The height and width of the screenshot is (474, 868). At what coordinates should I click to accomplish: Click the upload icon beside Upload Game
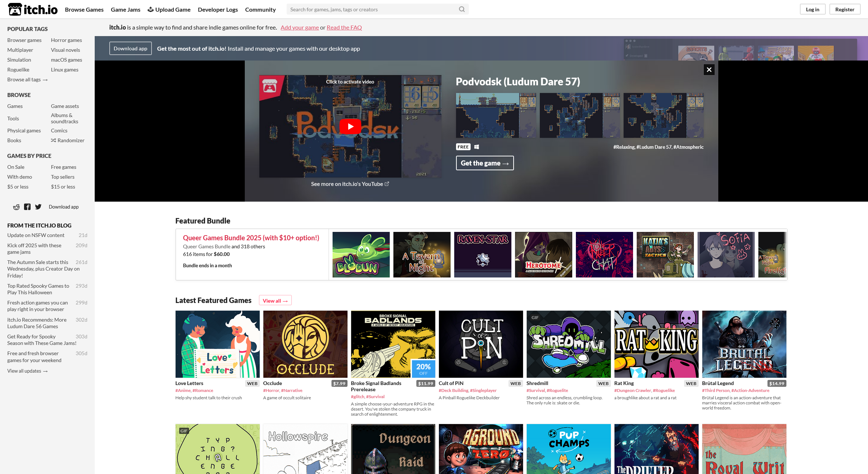click(150, 9)
